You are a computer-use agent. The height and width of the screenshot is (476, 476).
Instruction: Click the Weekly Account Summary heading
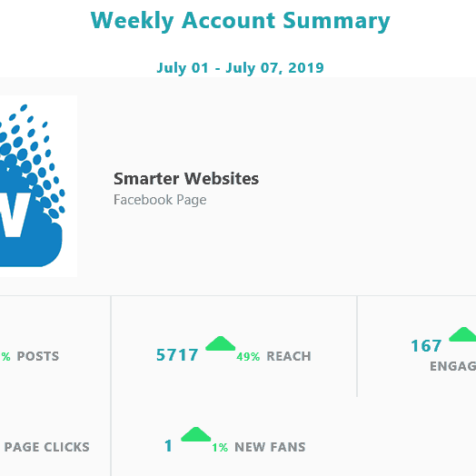240,21
